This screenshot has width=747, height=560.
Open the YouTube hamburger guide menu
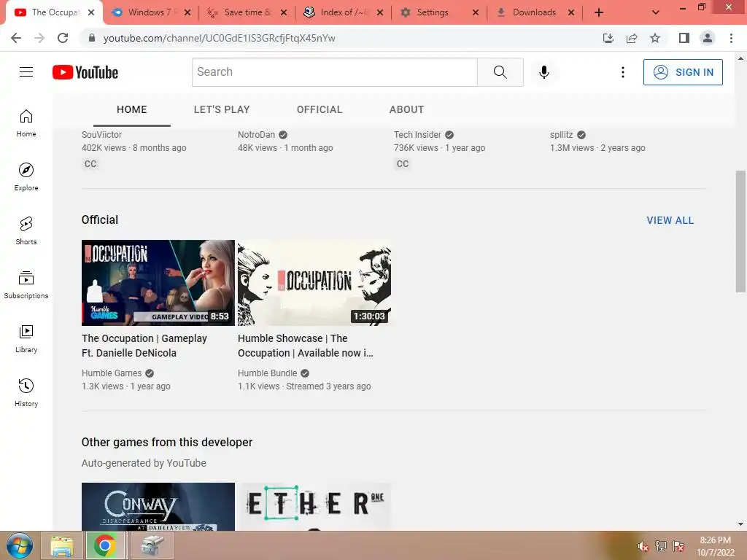[26, 72]
